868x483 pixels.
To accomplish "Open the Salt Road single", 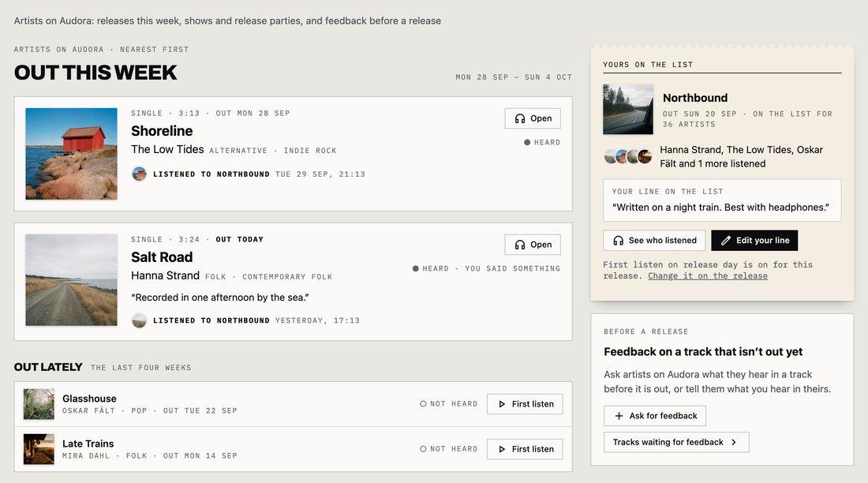I will tap(533, 245).
